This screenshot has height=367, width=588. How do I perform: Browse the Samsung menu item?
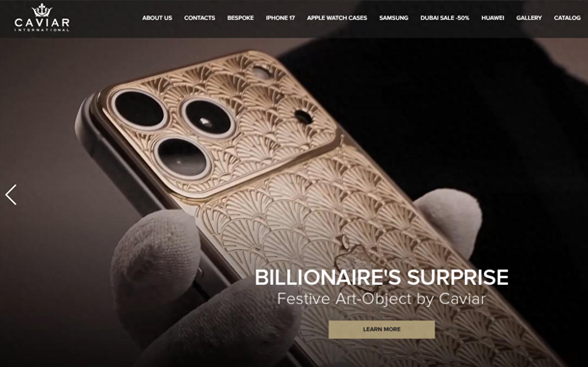pyautogui.click(x=394, y=18)
